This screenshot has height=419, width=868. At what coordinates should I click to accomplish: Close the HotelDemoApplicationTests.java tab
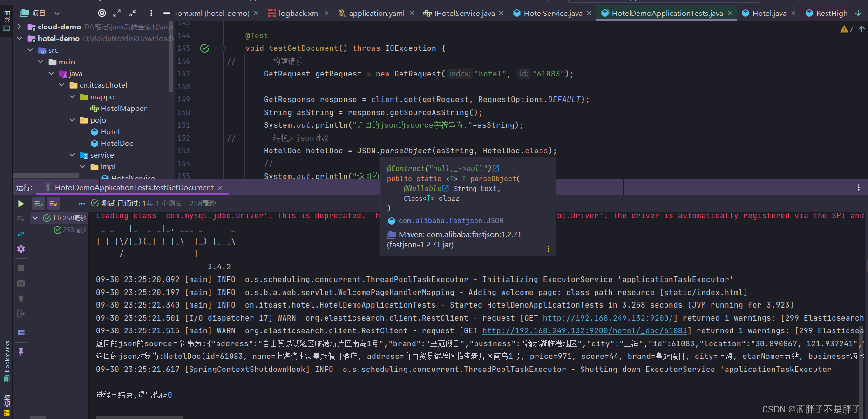tap(730, 13)
